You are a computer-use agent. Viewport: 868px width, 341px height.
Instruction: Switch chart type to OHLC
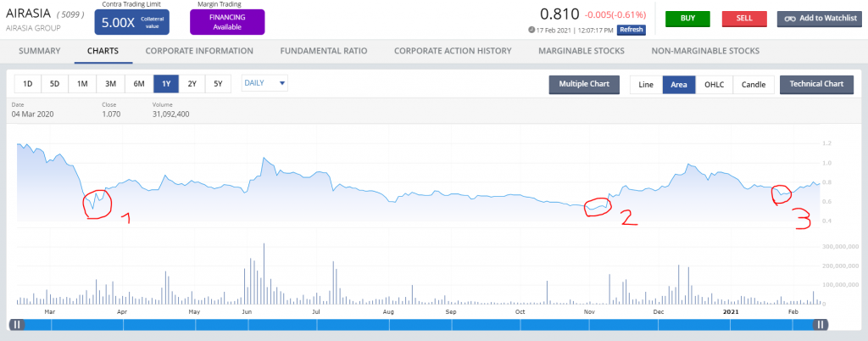714,85
